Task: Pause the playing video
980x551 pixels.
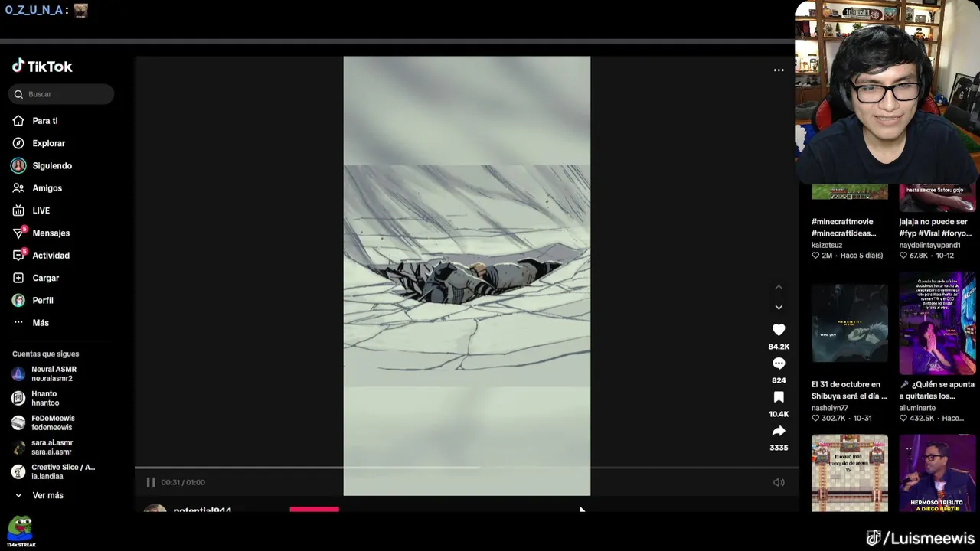Action: coord(151,482)
